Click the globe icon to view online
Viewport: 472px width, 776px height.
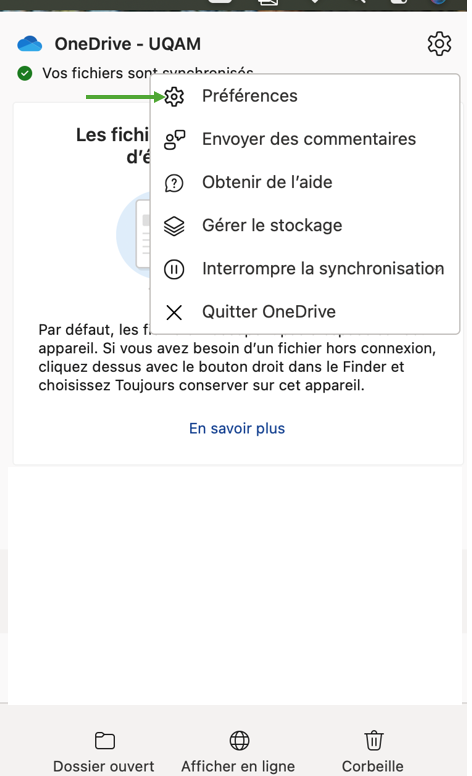click(x=239, y=741)
